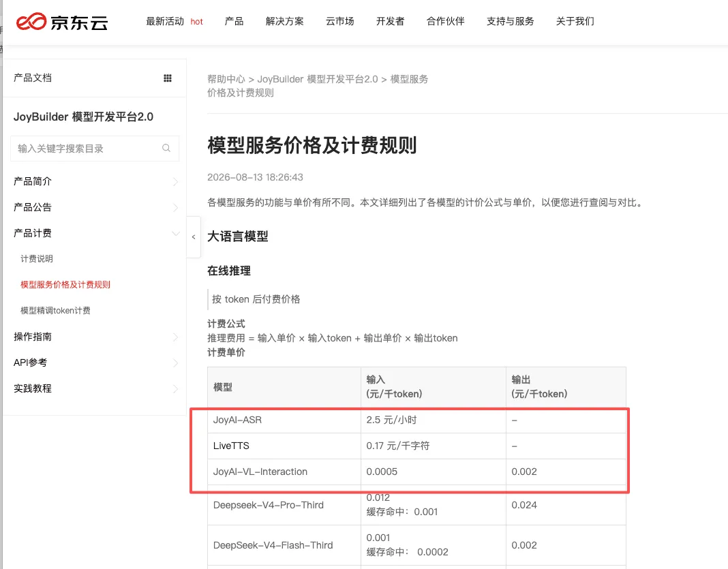Screen dimensions: 728x569
Task: Click the 模型 column header
Action: pyautogui.click(x=284, y=387)
